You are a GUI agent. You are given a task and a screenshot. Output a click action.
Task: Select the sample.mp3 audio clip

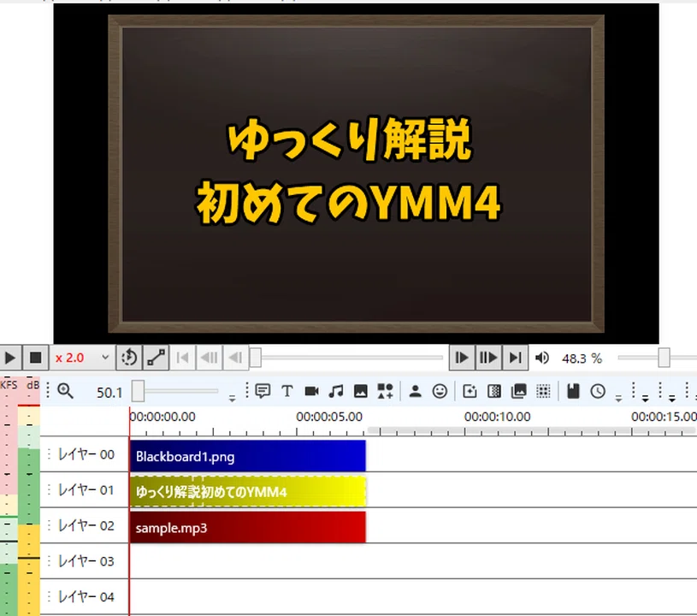(x=248, y=527)
